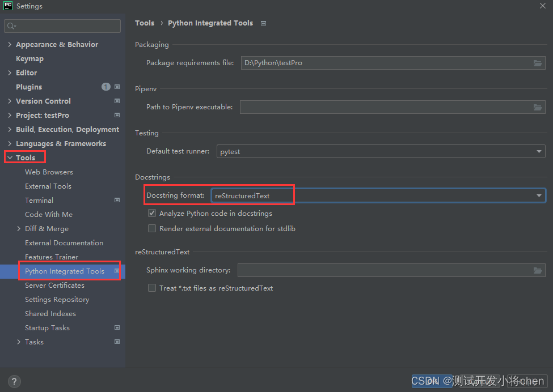Open External Tools settings
The width and height of the screenshot is (553, 392).
[x=48, y=186]
